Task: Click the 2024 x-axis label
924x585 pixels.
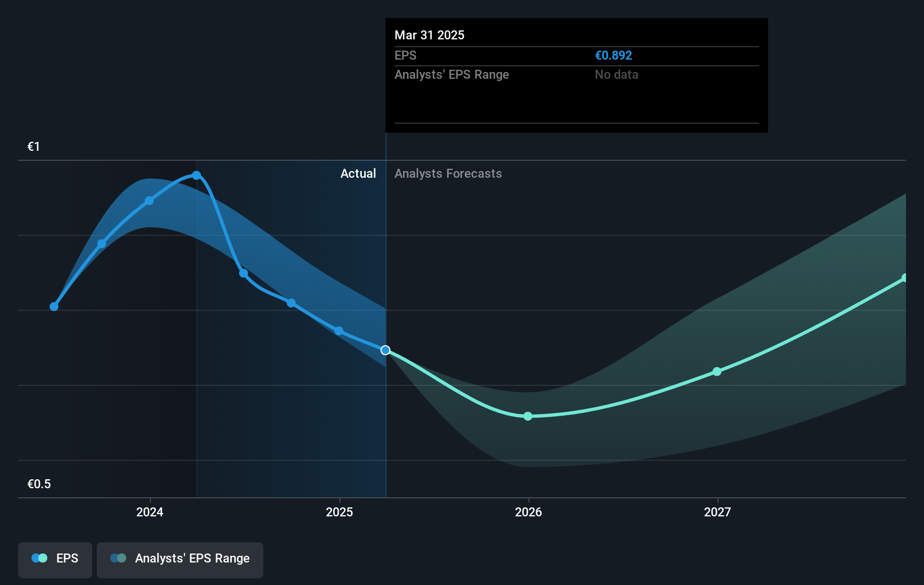Action: pyautogui.click(x=150, y=512)
